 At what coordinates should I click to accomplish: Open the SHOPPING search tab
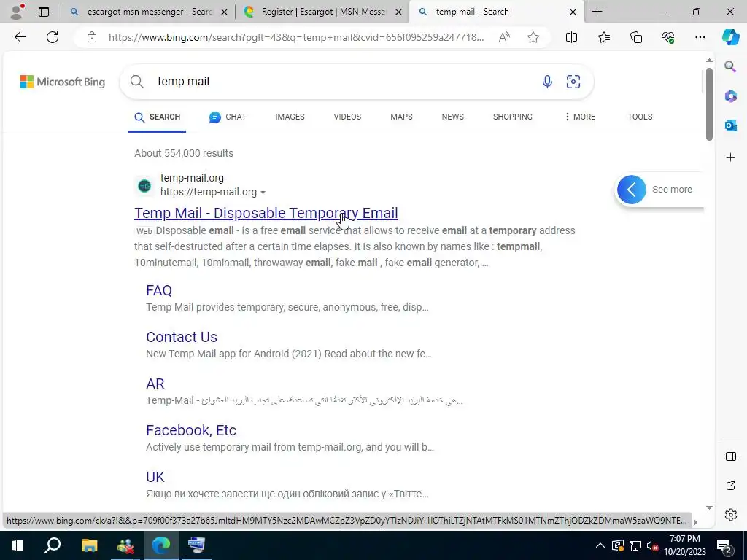point(513,117)
